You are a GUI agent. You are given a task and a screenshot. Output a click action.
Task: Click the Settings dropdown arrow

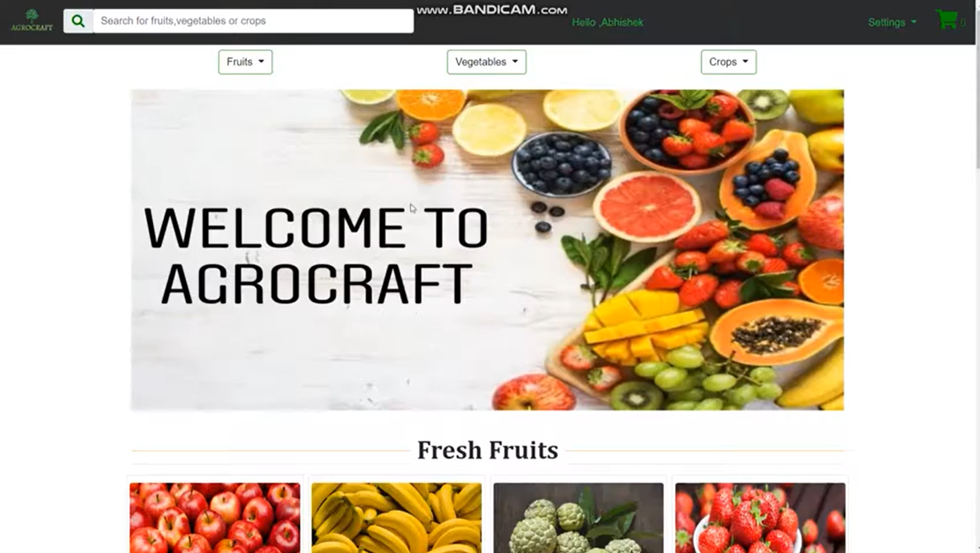pos(914,22)
